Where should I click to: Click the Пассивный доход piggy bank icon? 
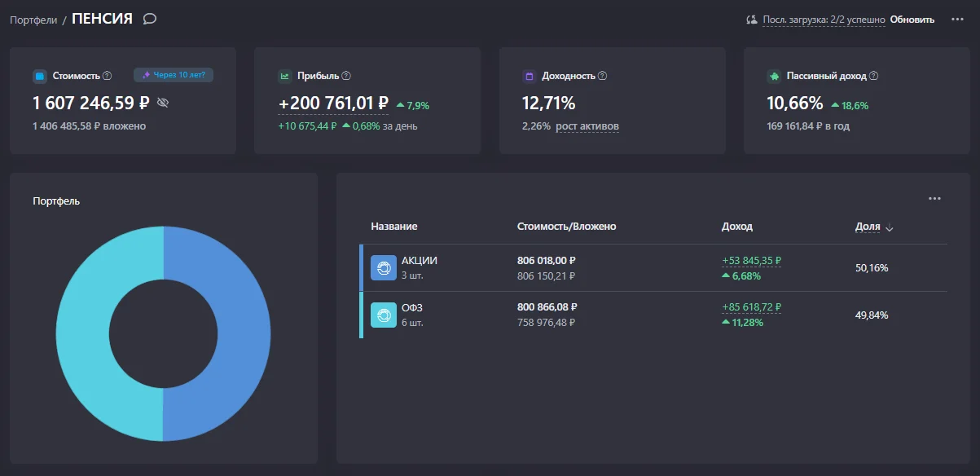(x=774, y=76)
